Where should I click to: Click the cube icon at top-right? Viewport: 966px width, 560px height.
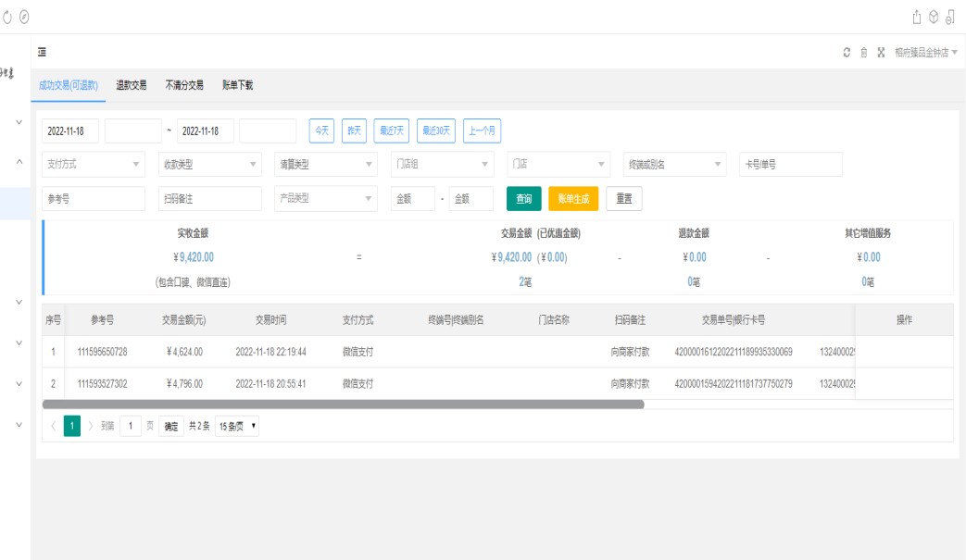pos(934,17)
